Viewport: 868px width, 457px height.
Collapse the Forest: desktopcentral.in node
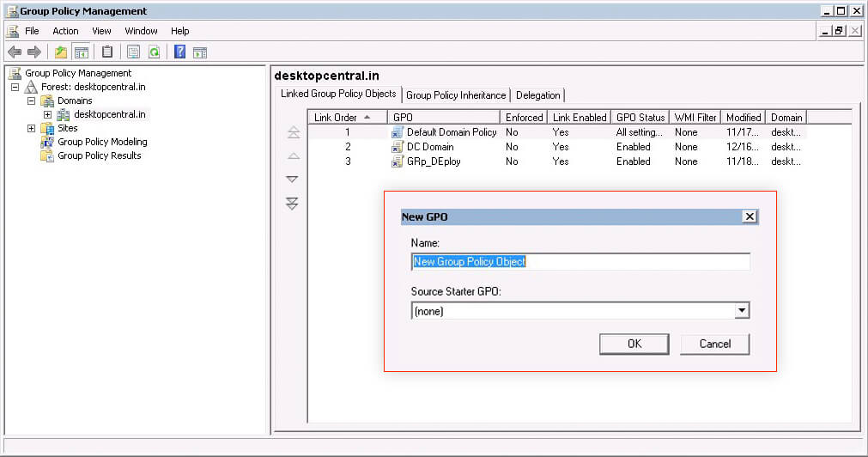[15, 87]
